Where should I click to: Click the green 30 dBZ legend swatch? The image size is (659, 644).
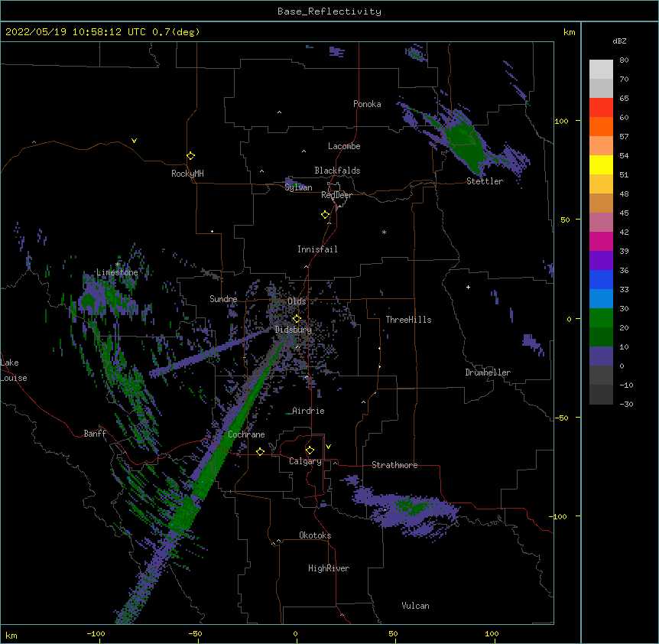(x=601, y=318)
